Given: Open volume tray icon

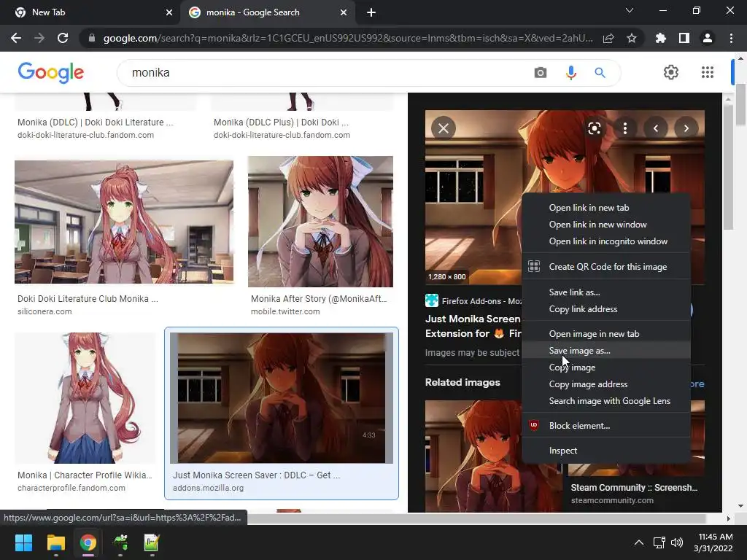Looking at the screenshot, I should pos(676,542).
